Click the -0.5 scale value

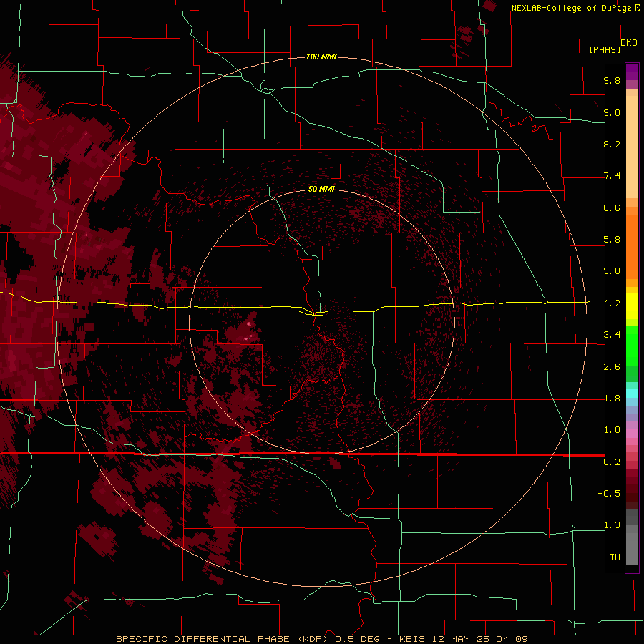609,494
